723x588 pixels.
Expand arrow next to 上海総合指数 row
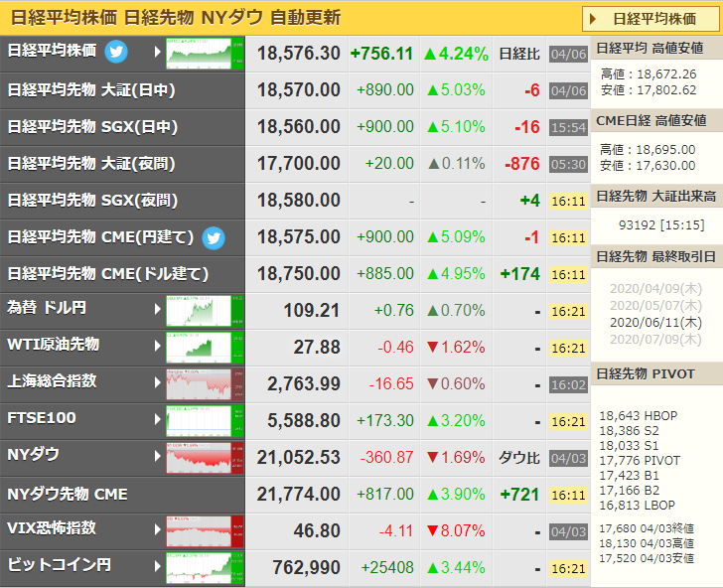pos(158,382)
